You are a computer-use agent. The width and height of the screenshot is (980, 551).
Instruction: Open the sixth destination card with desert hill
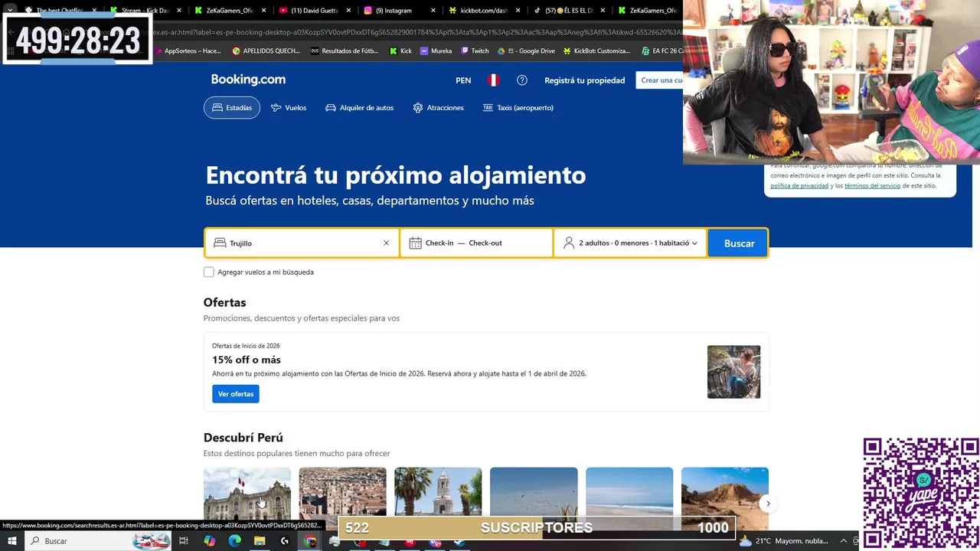point(724,494)
